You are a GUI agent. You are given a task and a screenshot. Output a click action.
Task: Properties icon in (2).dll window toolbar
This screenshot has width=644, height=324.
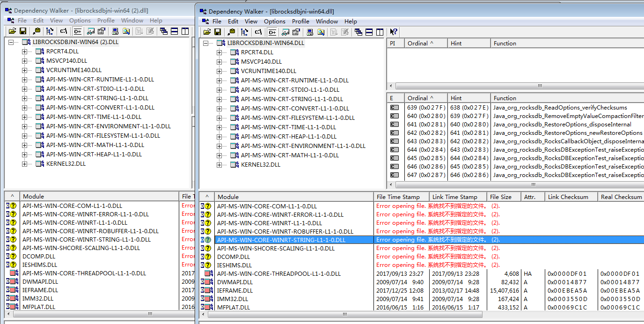click(x=102, y=31)
